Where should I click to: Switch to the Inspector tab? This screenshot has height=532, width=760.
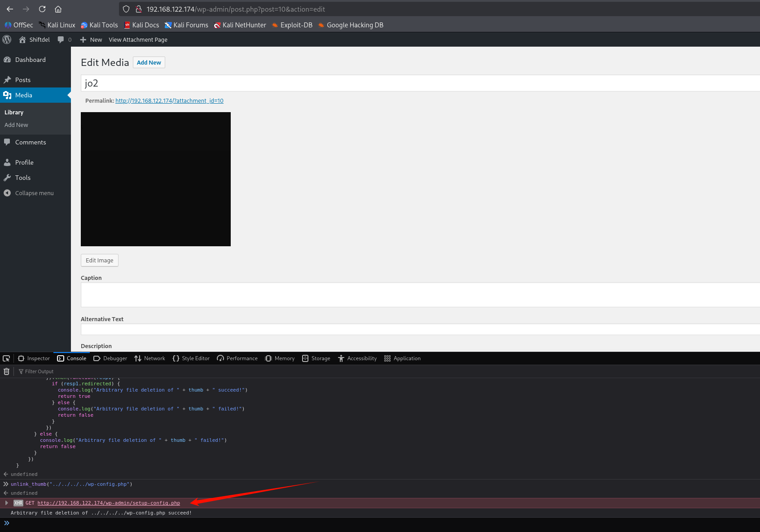coord(34,358)
